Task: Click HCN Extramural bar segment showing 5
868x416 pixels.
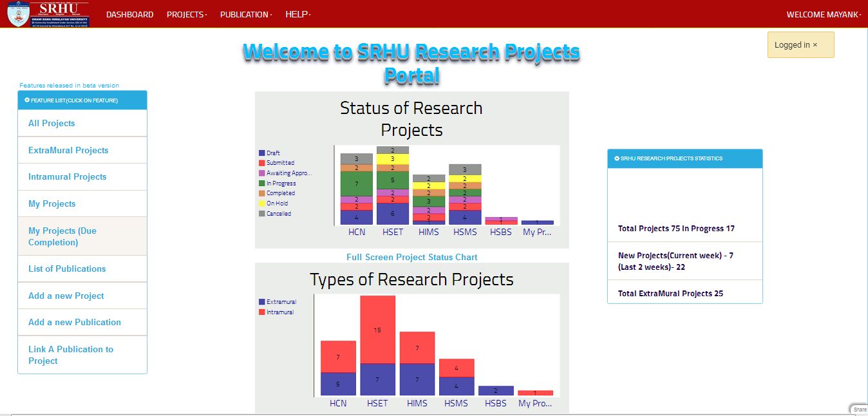Action: click(338, 384)
